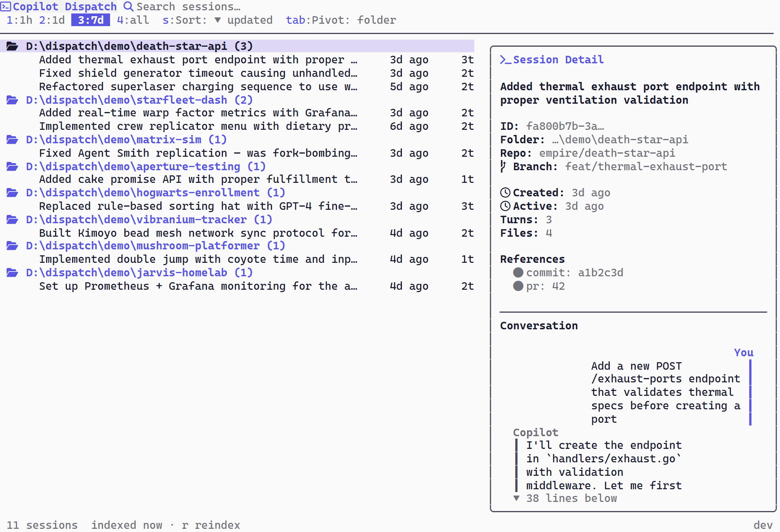
Task: Click the Copilot Dispatch terminal logo icon
Action: pyautogui.click(x=6, y=6)
